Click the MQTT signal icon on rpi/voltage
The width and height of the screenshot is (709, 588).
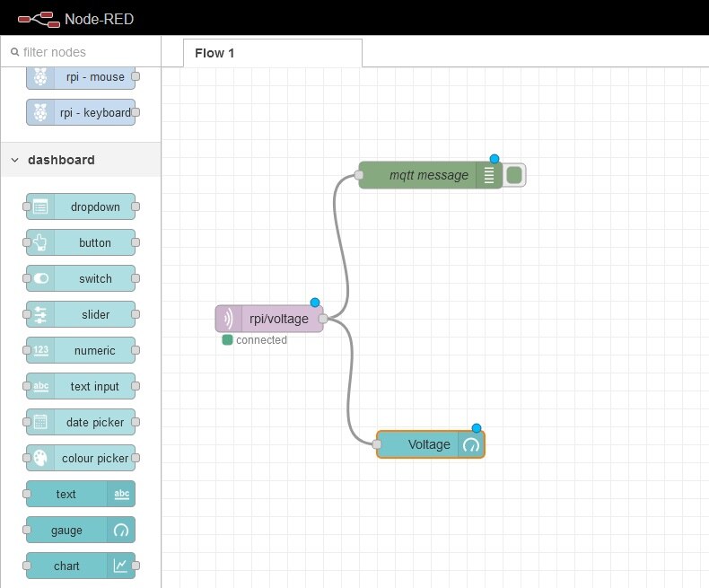coord(228,319)
